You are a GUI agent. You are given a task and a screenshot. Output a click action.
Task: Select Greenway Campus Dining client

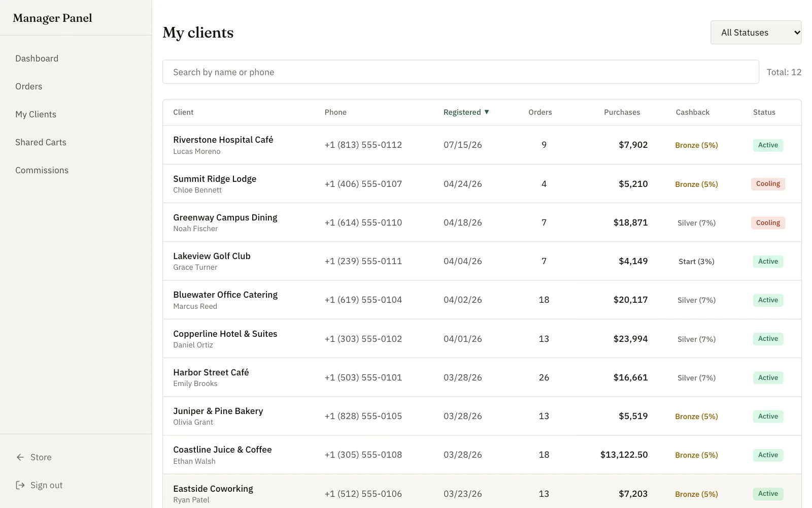click(x=482, y=223)
